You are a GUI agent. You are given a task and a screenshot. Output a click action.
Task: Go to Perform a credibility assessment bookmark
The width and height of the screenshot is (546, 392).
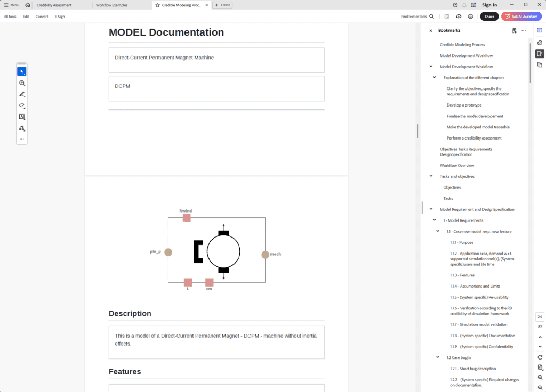(474, 138)
